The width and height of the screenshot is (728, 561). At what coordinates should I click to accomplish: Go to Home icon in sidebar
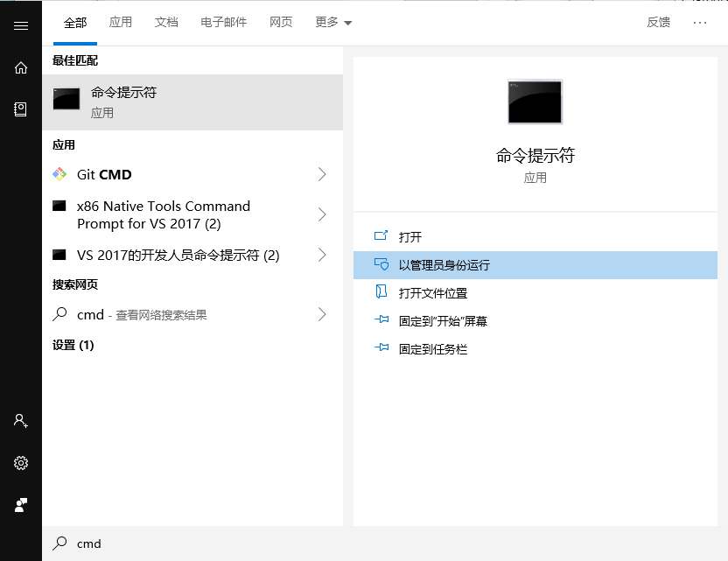[x=21, y=67]
